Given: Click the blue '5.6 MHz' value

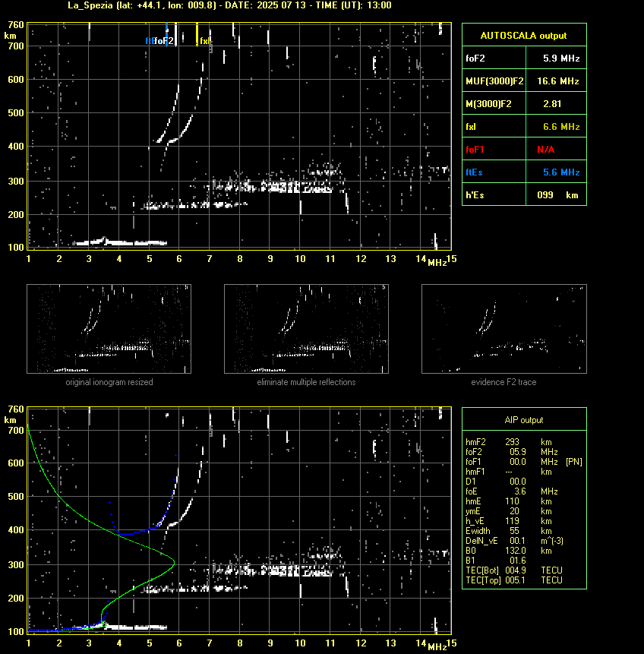Looking at the screenshot, I should point(561,172).
